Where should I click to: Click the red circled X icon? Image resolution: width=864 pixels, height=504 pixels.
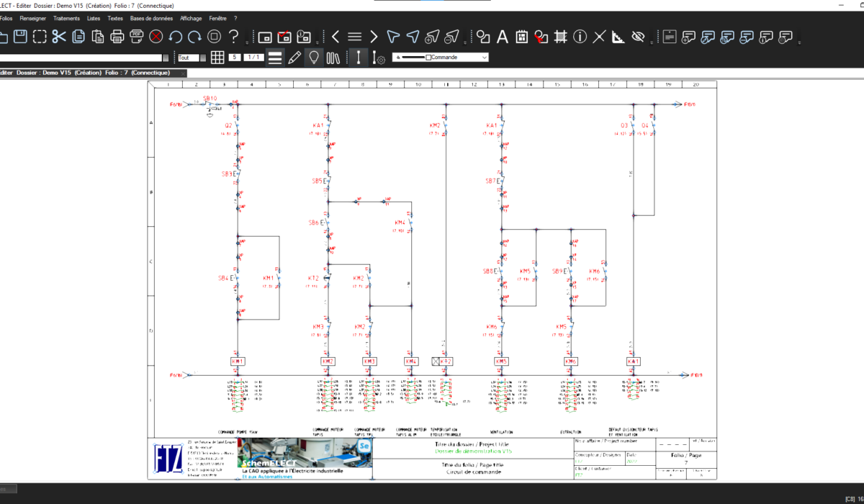point(156,36)
